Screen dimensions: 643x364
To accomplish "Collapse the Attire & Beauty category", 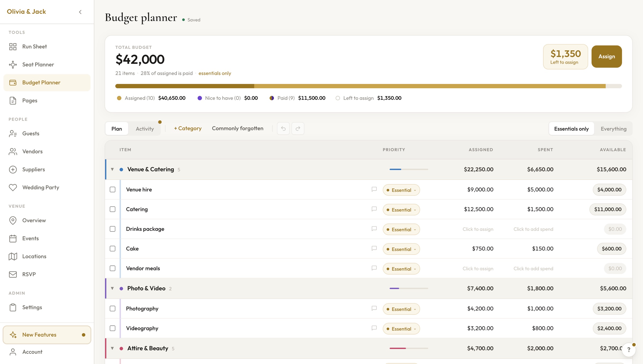I will click(112, 348).
